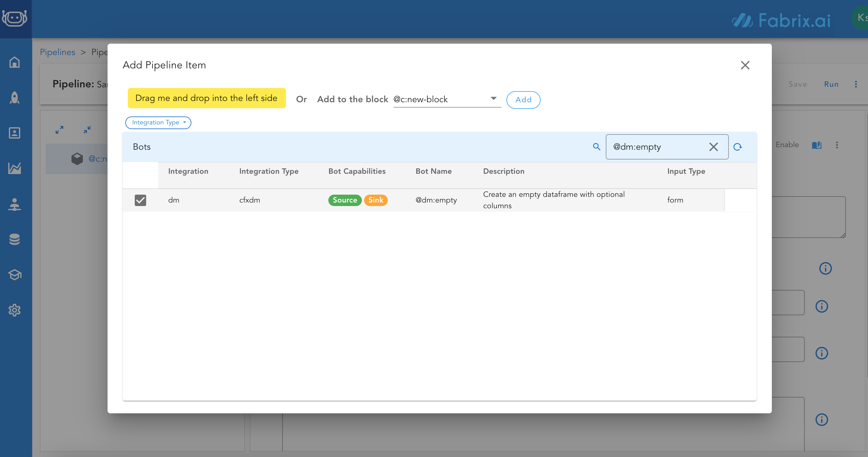Clear the @dm:empty search text
The image size is (868, 457).
pyautogui.click(x=713, y=147)
